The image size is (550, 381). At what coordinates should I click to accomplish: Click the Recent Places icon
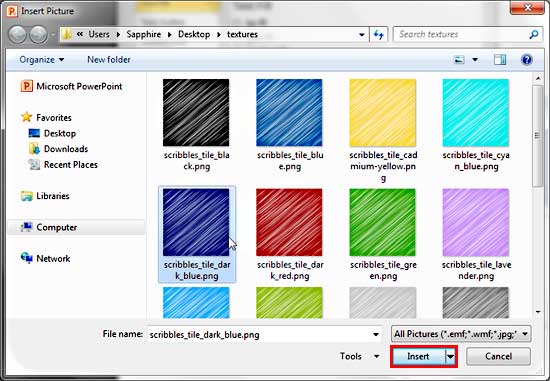click(34, 164)
